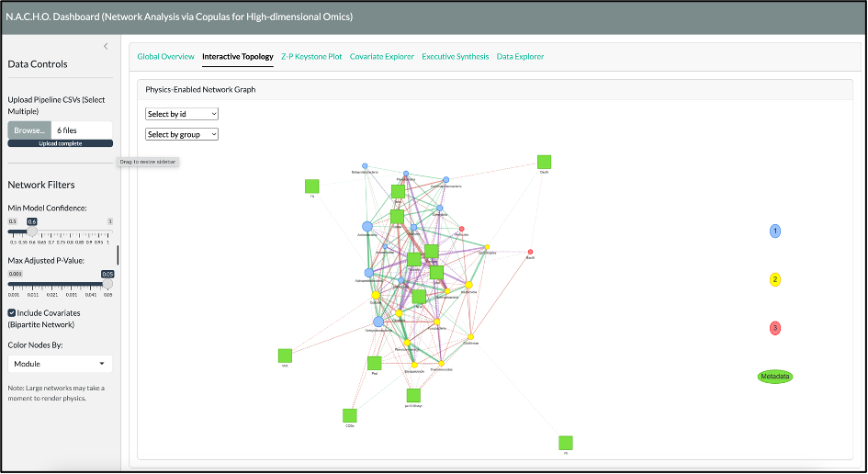This screenshot has height=474, width=868.
Task: Open the Select by id dropdown
Action: click(182, 114)
